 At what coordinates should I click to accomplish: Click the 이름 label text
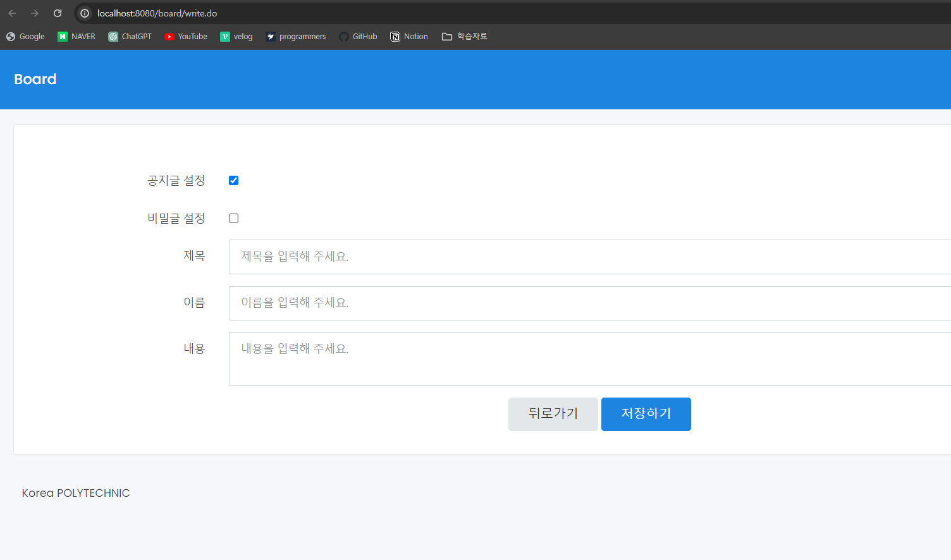(194, 303)
